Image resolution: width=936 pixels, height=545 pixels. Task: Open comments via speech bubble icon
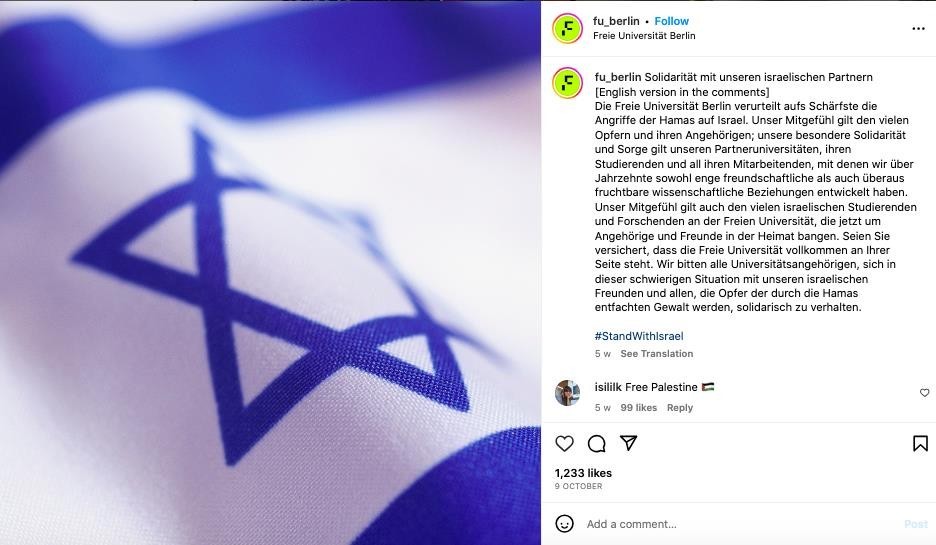(x=596, y=444)
